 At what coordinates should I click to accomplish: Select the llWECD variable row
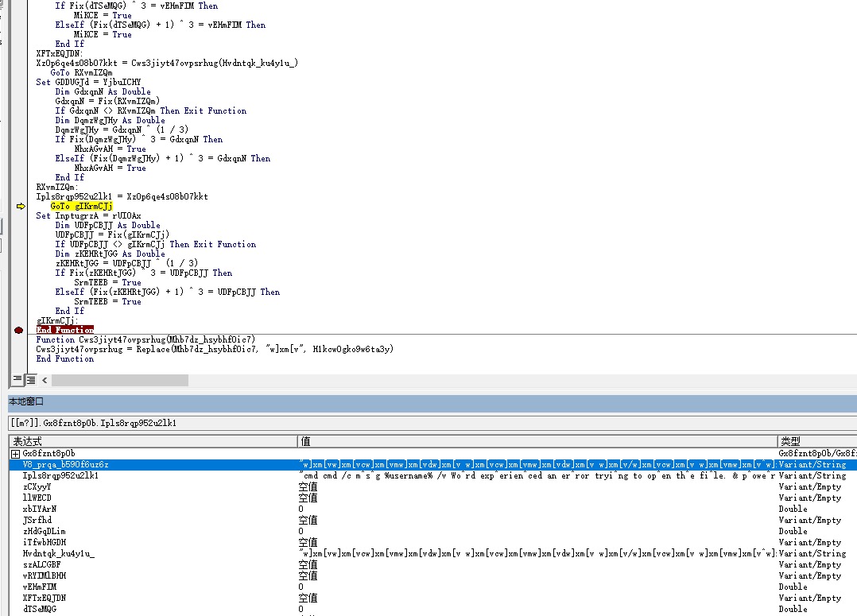pos(432,498)
